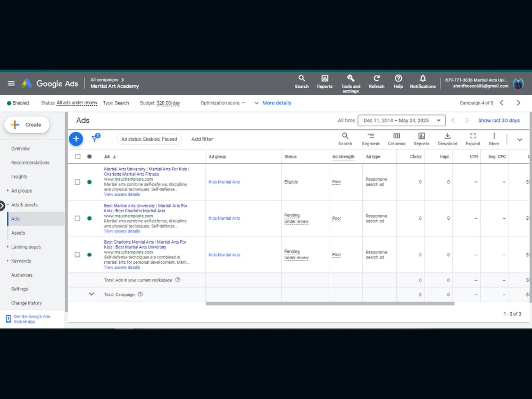Toggle status dot of Best Martial Arts University ad
This screenshot has width=532, height=399.
point(89,218)
